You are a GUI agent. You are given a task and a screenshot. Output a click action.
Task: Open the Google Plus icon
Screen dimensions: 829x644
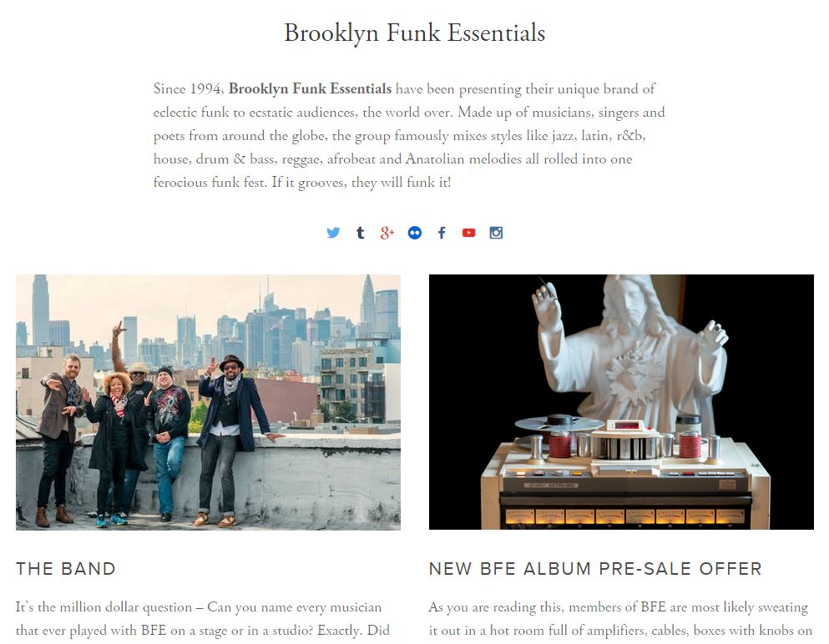[387, 233]
